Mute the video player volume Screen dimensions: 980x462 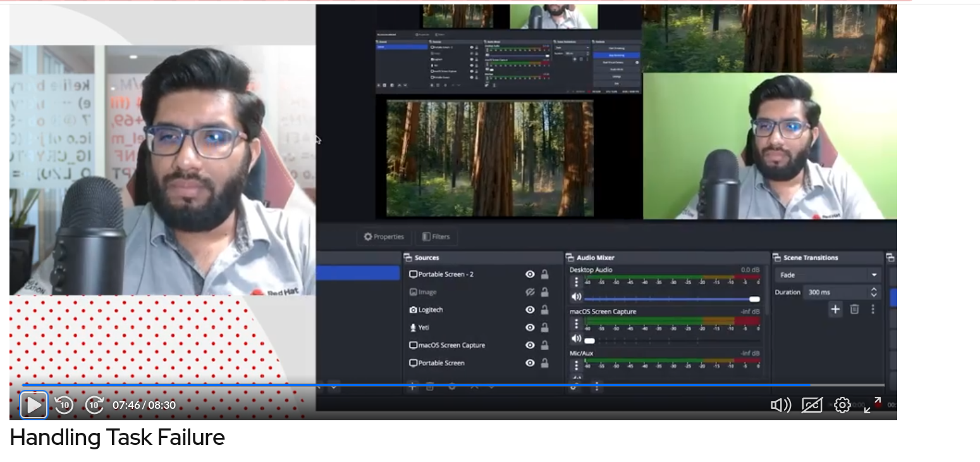781,405
